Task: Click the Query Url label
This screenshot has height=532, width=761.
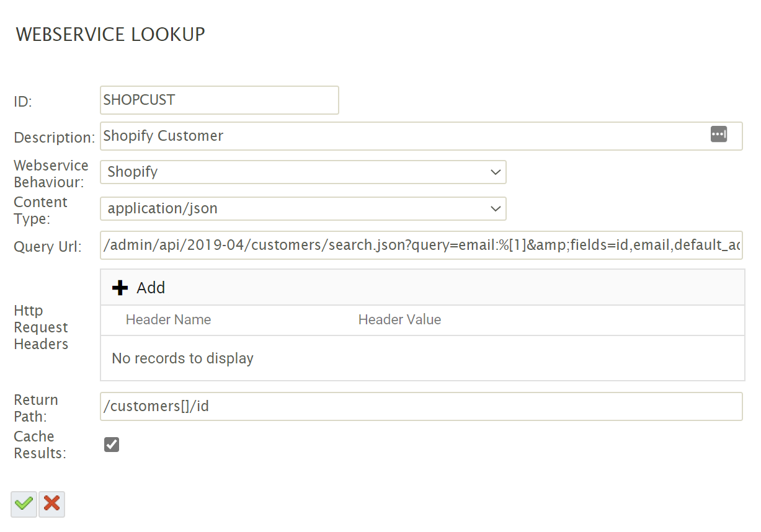Action: point(47,247)
